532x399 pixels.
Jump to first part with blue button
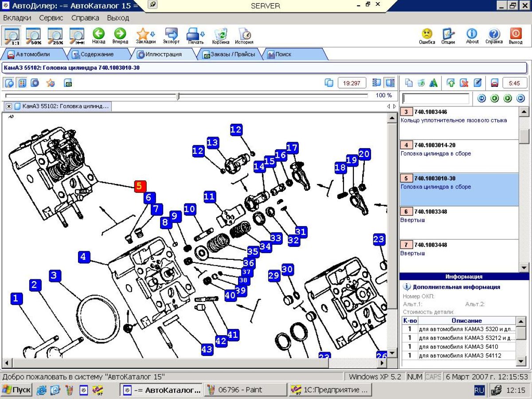click(481, 98)
